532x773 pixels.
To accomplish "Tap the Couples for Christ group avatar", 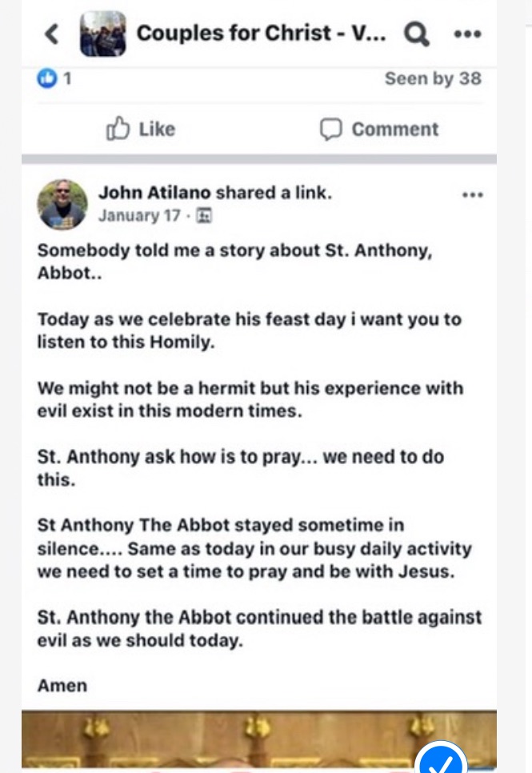I will click(103, 34).
